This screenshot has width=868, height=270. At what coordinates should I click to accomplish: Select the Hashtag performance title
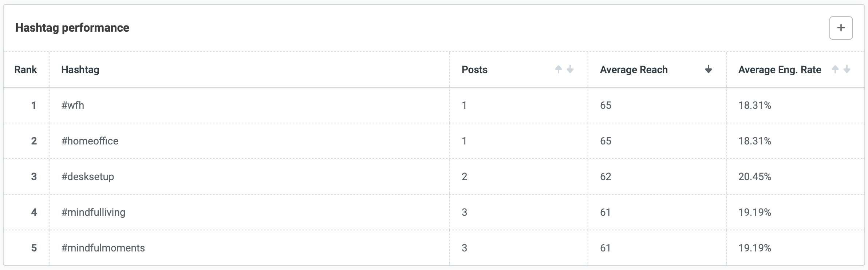[72, 27]
